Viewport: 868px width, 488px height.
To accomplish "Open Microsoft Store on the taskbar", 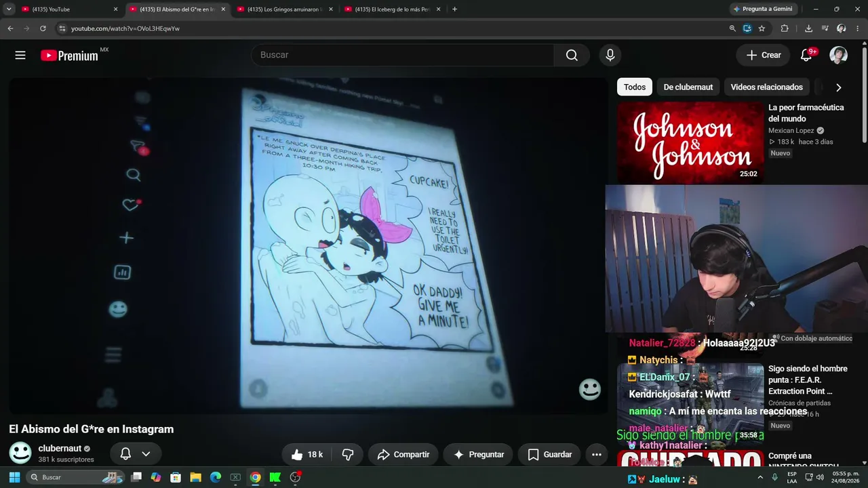I will click(176, 477).
